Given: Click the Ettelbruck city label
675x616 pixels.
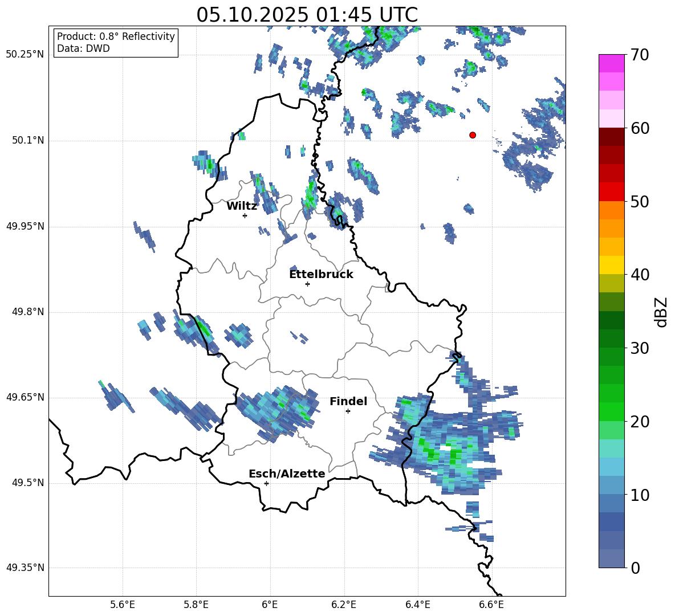Looking at the screenshot, I should 321,275.
